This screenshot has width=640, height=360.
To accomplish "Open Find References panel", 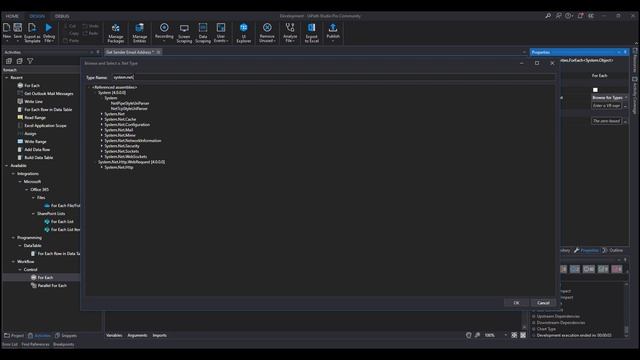I will (x=36, y=344).
